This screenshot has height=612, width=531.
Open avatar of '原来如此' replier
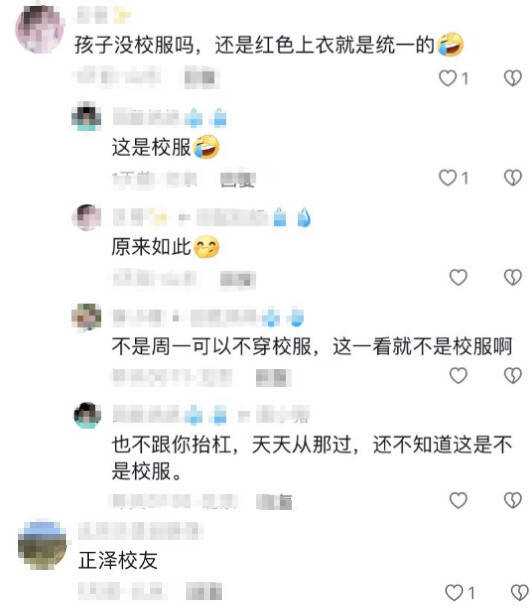(x=86, y=217)
